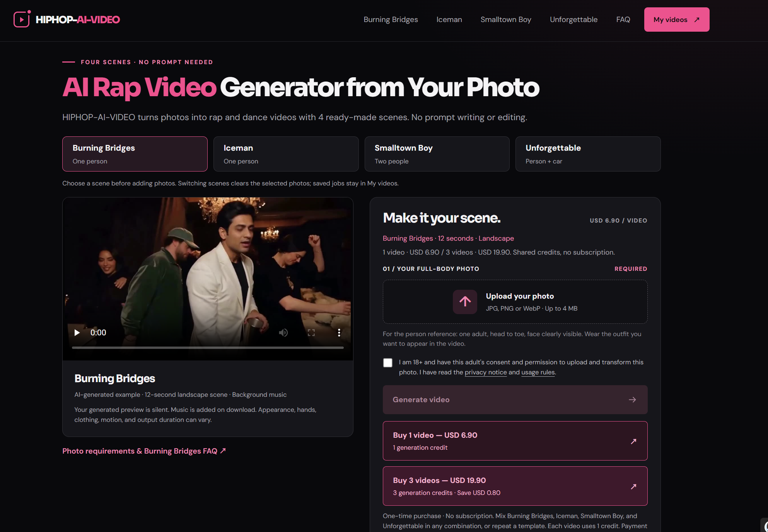The height and width of the screenshot is (532, 768).
Task: Select the Smalltown Boy scene card
Action: [x=437, y=154]
